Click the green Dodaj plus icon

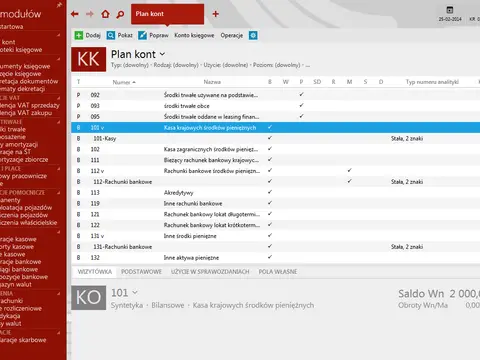point(79,35)
